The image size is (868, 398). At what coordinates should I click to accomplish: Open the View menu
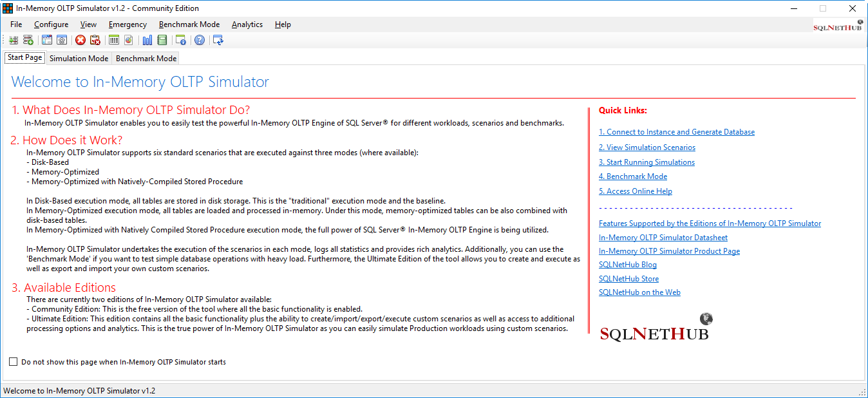(89, 24)
